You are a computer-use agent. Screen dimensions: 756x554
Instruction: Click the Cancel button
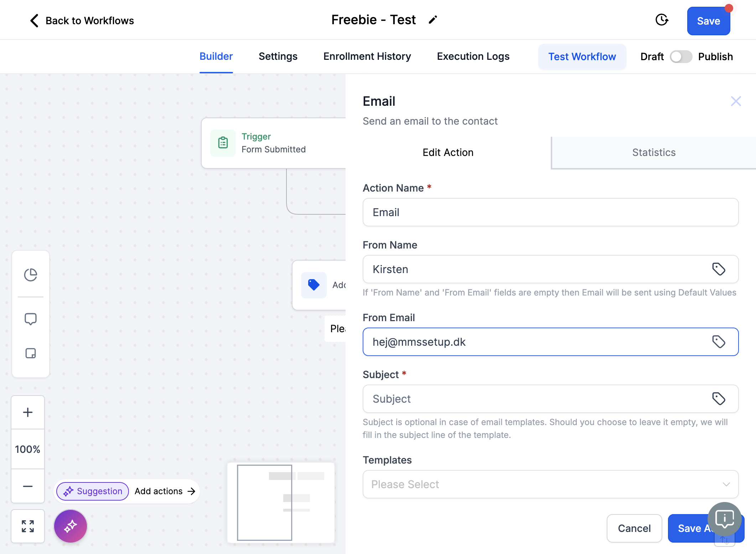(x=634, y=528)
